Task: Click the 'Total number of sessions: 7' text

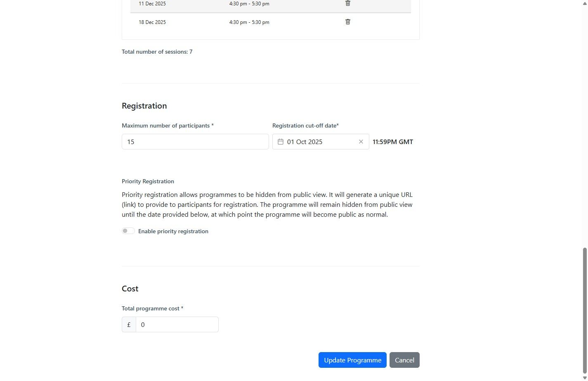Action: click(157, 52)
